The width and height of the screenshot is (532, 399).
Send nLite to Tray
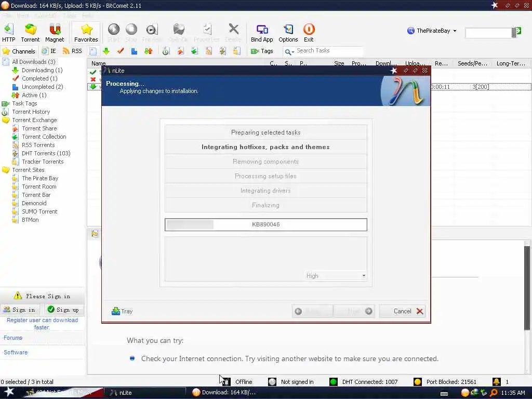pyautogui.click(x=122, y=311)
